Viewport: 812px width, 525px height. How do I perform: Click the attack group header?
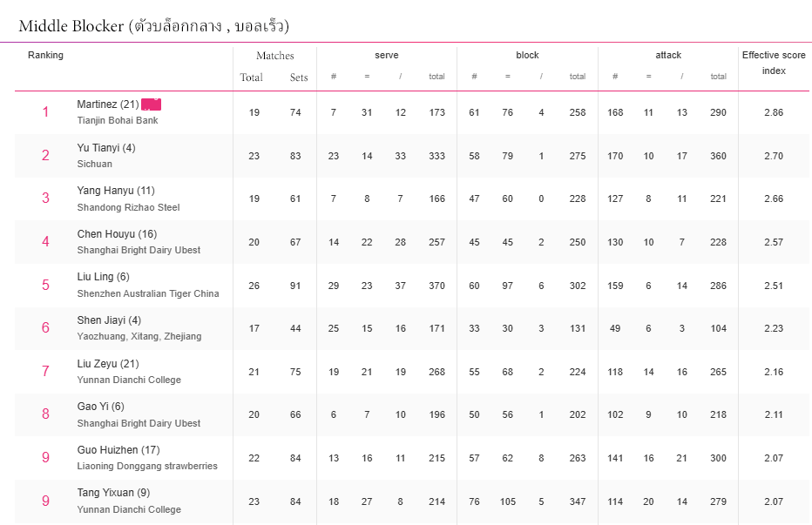pyautogui.click(x=668, y=55)
